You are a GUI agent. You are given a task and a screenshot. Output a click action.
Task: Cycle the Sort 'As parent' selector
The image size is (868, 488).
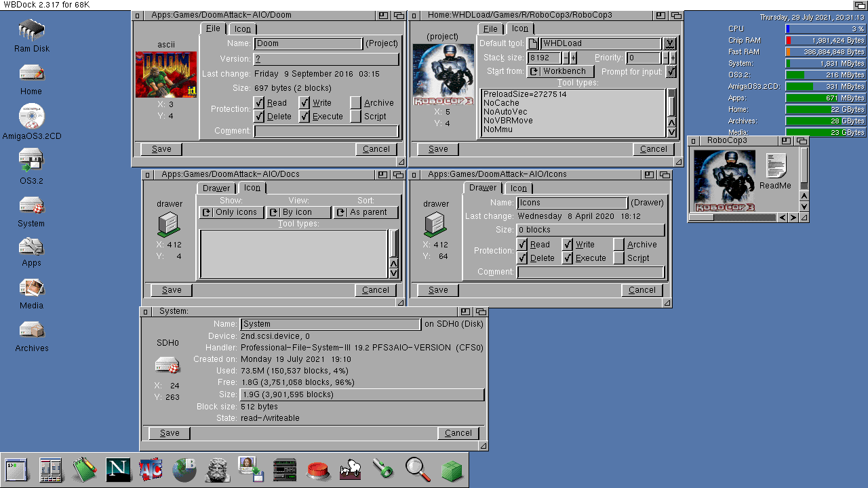366,212
